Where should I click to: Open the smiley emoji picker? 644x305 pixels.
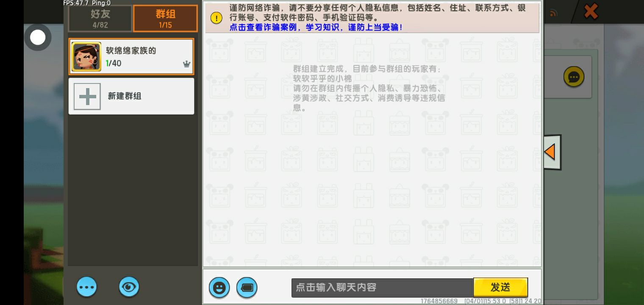click(x=219, y=288)
